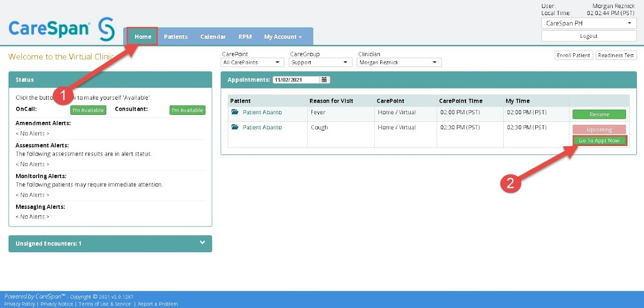Screen dimensions: 644x308
Task: Open folder icon for Patient Abanto Cough row
Action: [x=234, y=127]
